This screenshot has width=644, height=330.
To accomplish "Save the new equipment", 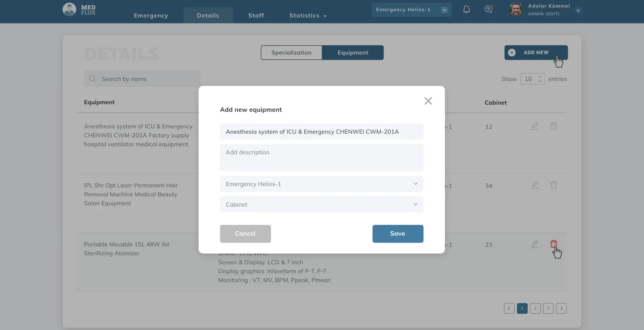I will click(x=397, y=234).
